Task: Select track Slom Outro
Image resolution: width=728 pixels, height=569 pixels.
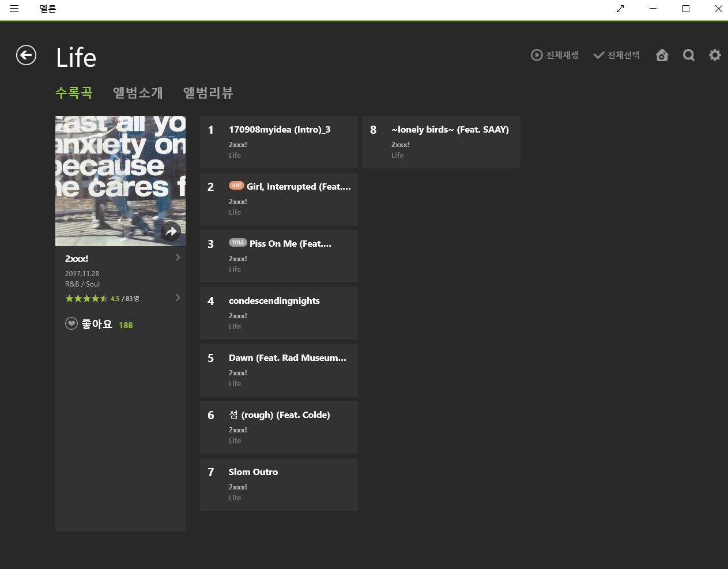Action: (x=279, y=484)
